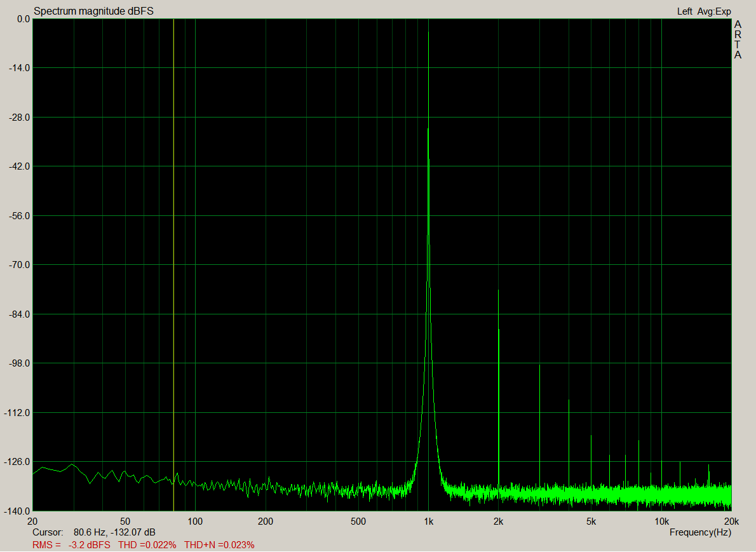Click the '-56.0' y-axis label
Image resolution: width=756 pixels, height=552 pixels.
(19, 215)
